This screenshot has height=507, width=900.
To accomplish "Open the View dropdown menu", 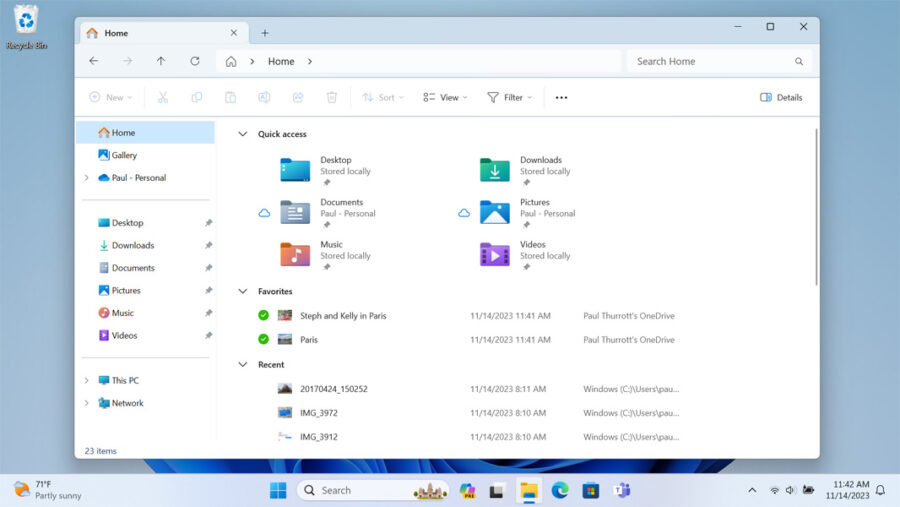I will pyautogui.click(x=445, y=97).
